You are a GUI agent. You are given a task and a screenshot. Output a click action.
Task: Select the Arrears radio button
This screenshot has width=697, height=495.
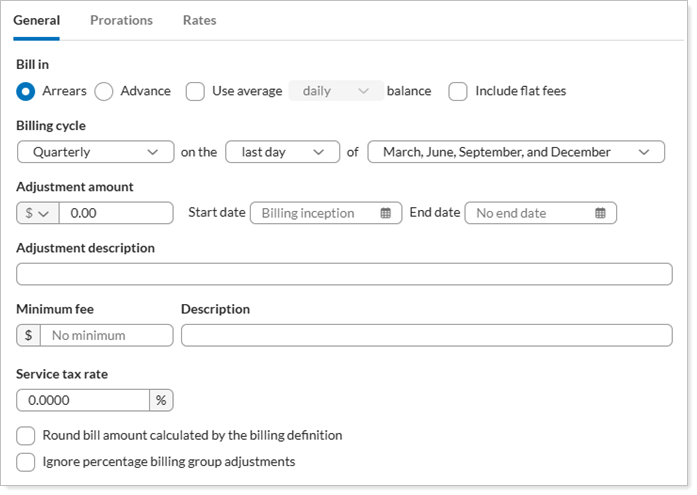pos(26,91)
